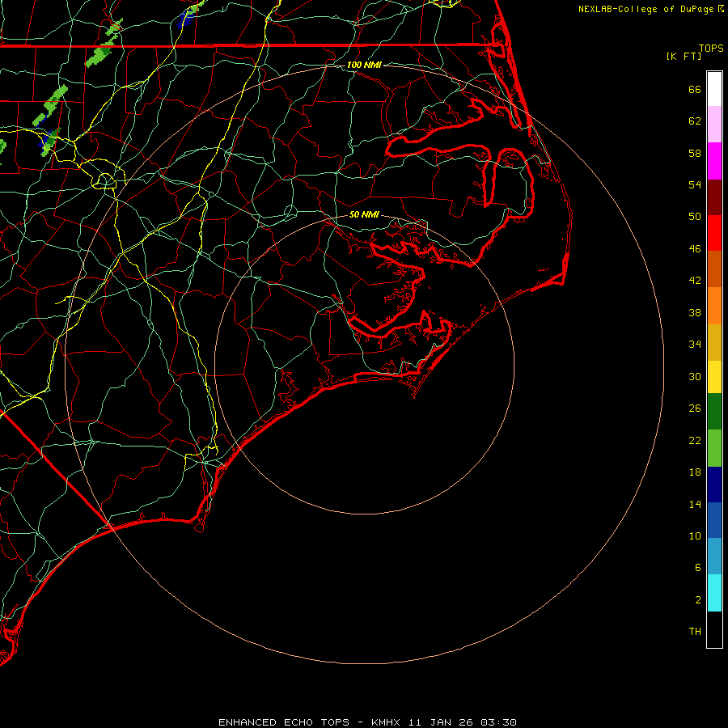Choose the bright red legend swatch

[714, 232]
